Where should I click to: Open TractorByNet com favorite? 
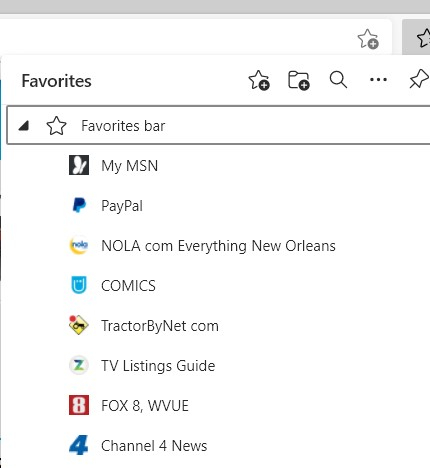pos(160,326)
